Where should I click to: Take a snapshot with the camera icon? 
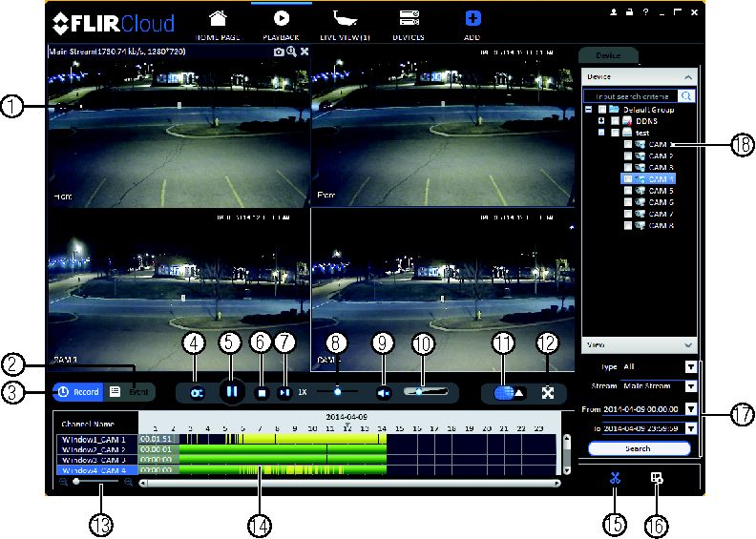click(279, 52)
